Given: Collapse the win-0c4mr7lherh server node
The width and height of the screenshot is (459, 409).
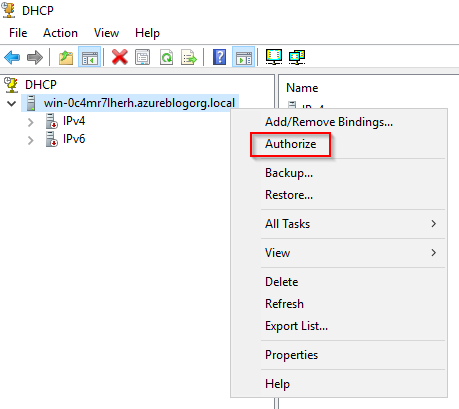Looking at the screenshot, I should click(12, 103).
